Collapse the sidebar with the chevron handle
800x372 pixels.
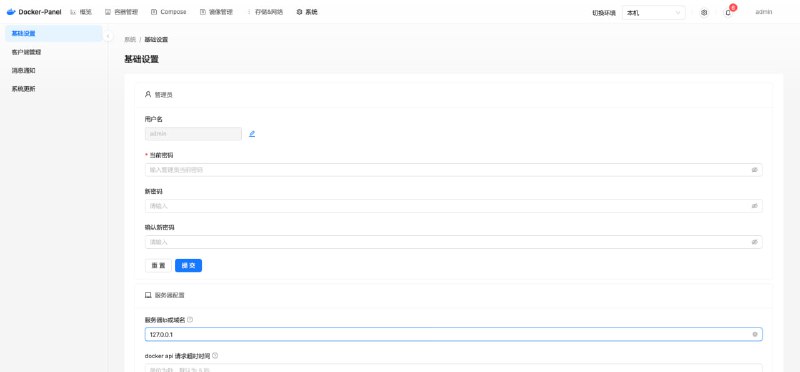pos(108,36)
